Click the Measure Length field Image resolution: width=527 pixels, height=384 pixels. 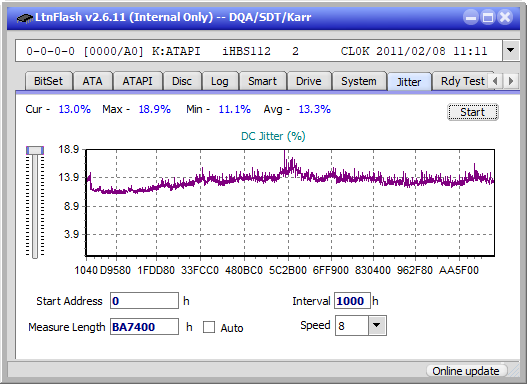coord(145,327)
